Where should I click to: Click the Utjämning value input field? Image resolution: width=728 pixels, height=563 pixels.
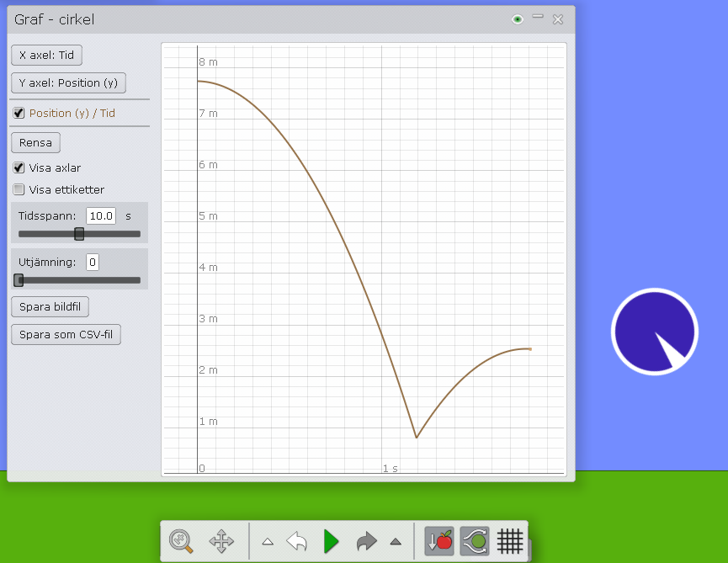(93, 263)
